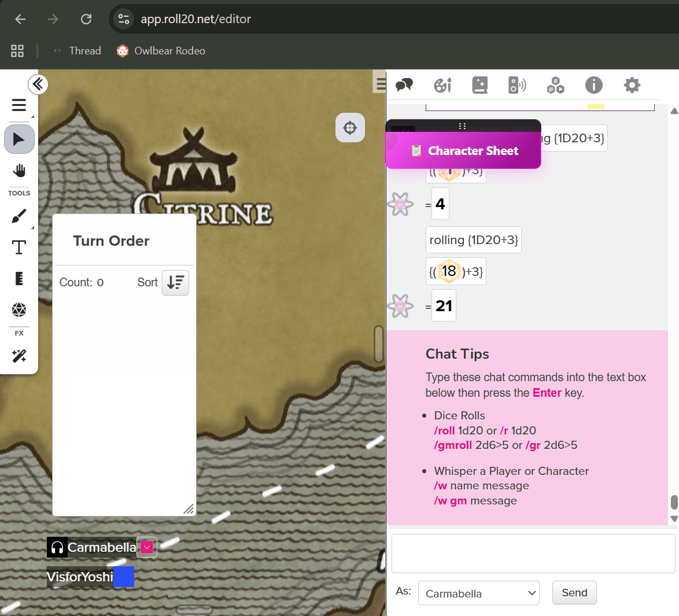
Task: Click the chat message text box
Action: click(x=533, y=554)
